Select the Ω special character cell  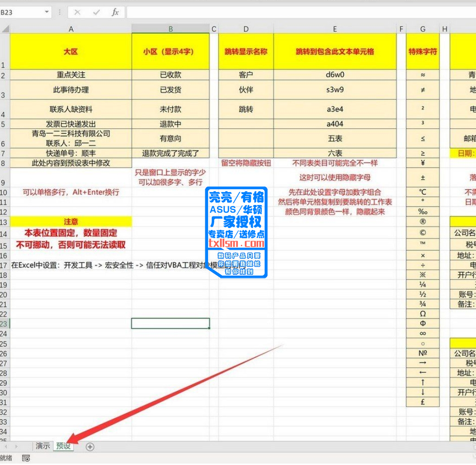tap(423, 314)
